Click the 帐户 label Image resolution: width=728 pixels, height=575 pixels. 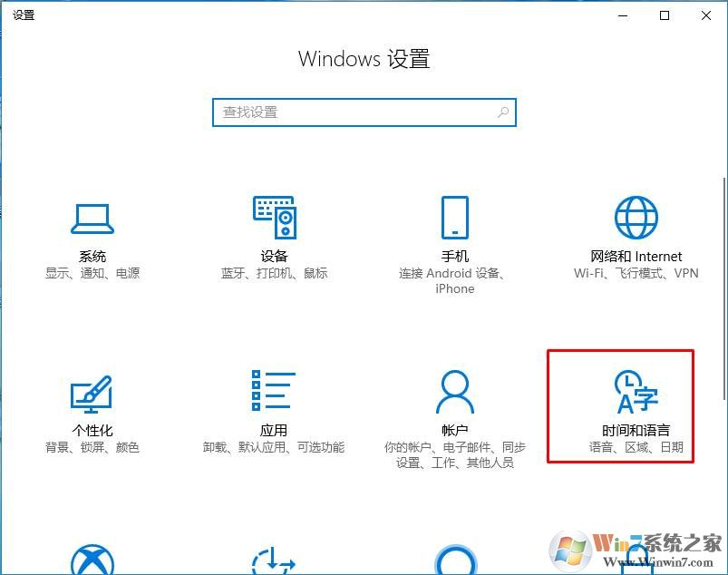point(455,431)
